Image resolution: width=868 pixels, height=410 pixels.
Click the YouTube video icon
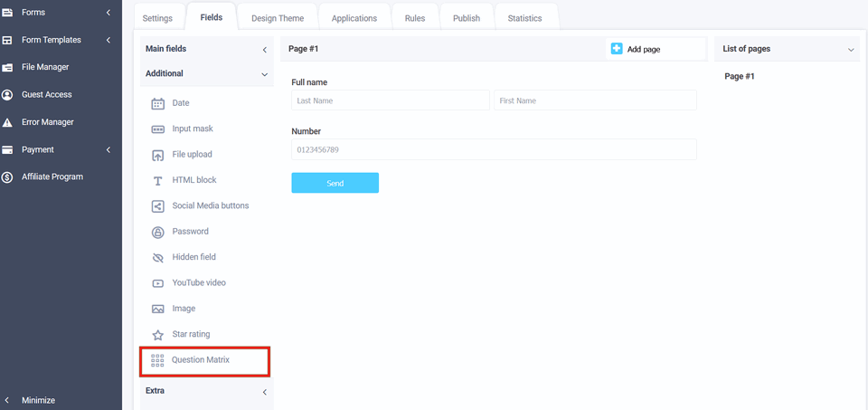(157, 283)
